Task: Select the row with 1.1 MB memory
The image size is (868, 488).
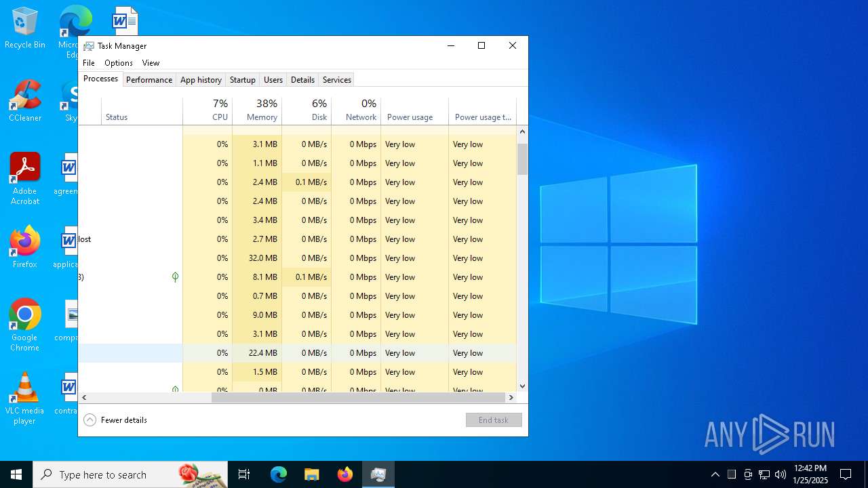Action: point(297,163)
